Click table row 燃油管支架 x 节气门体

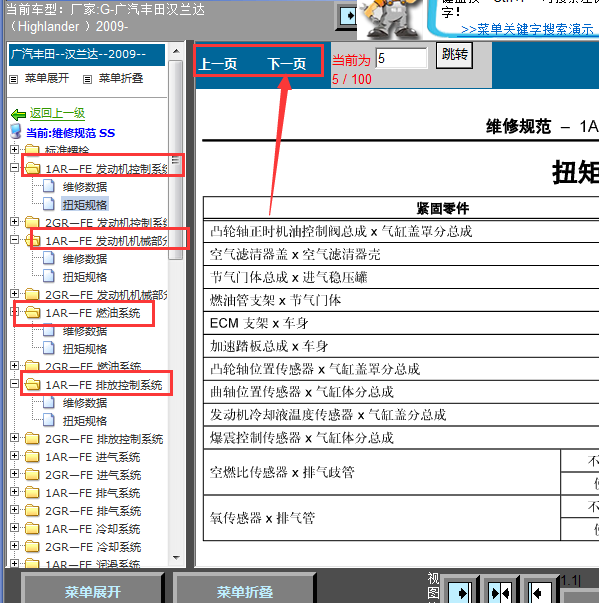[401, 300]
